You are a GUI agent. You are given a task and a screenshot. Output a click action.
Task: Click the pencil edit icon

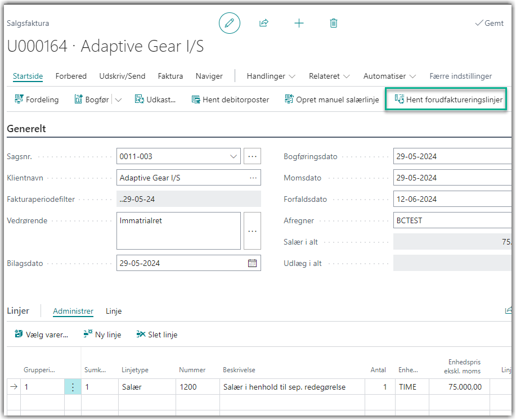tap(230, 23)
